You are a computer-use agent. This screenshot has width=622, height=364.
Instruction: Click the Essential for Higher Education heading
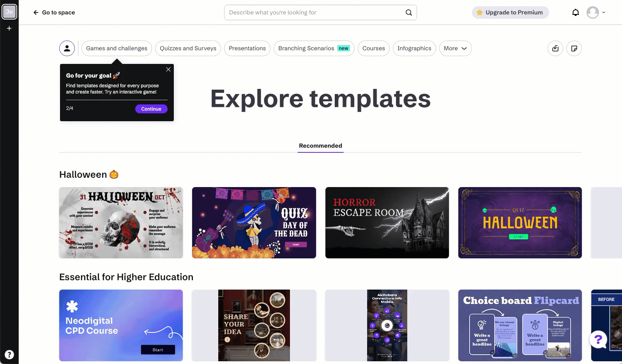click(x=126, y=277)
